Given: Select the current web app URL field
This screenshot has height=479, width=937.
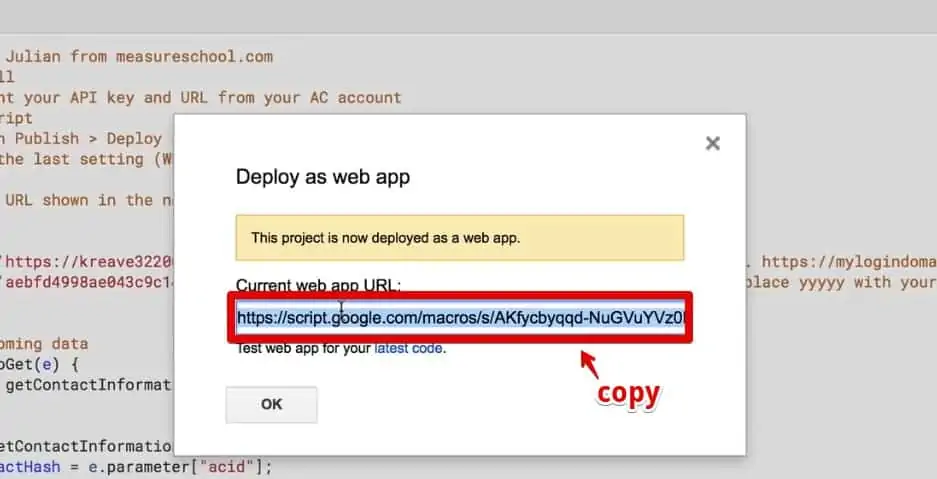Looking at the screenshot, I should click(x=460, y=318).
